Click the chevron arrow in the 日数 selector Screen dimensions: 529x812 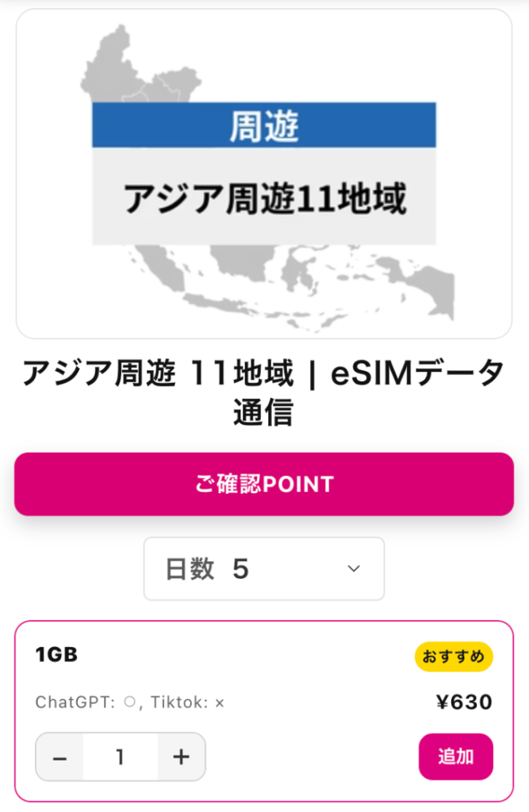click(355, 569)
